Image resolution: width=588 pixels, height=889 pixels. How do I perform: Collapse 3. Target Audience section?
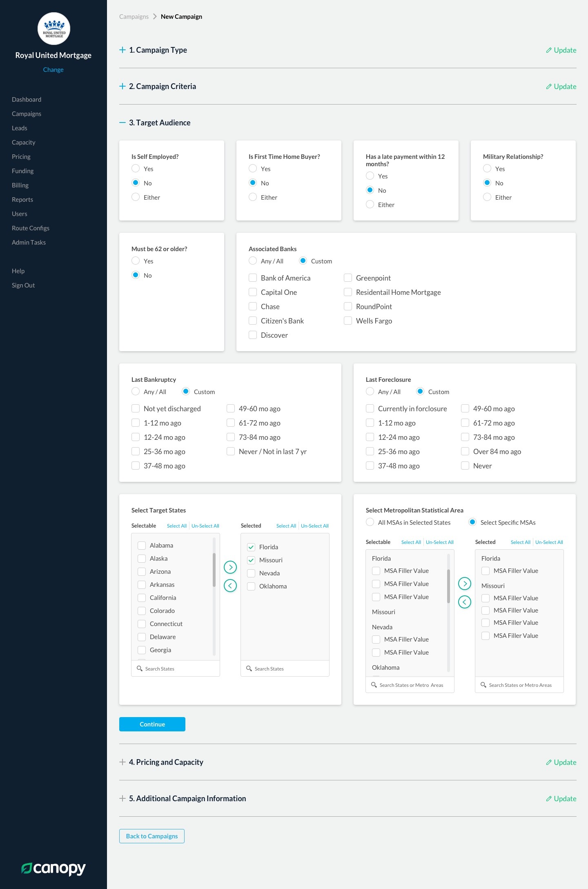(x=122, y=123)
